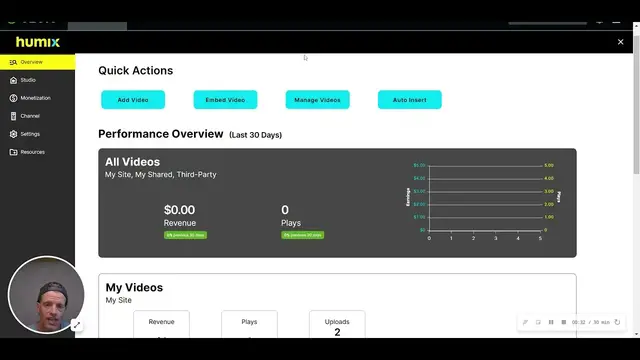
Task: Click the second recorder toolbar icon
Action: [538, 322]
